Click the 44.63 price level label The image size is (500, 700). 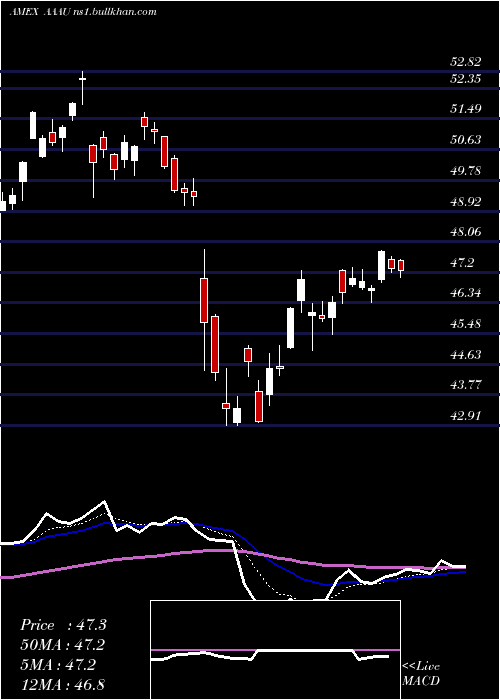point(465,355)
